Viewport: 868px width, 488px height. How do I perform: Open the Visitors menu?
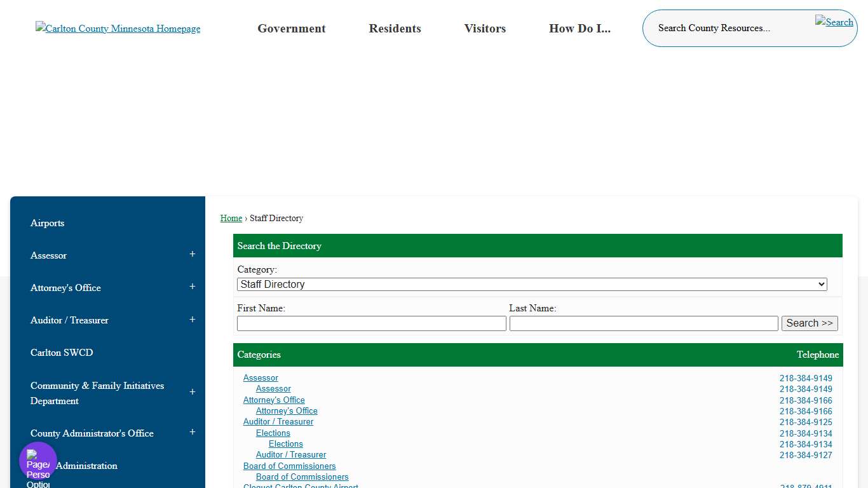485,28
